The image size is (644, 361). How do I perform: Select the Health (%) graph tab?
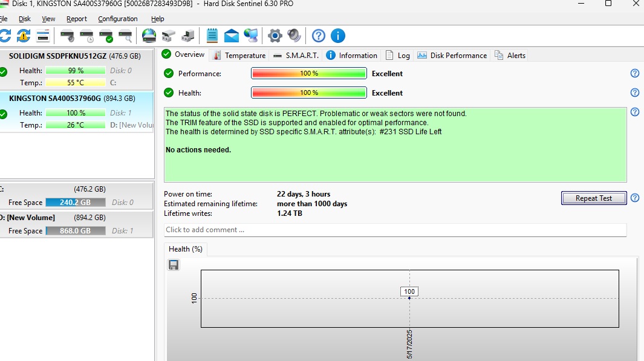(x=186, y=249)
